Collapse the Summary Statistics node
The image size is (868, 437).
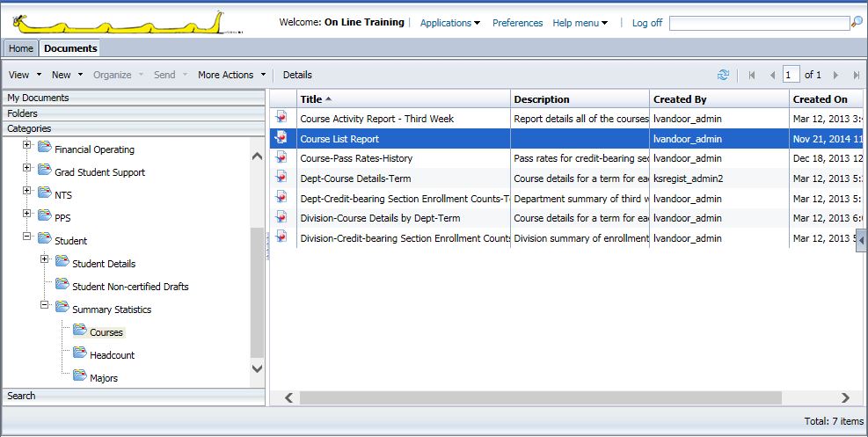pyautogui.click(x=44, y=304)
